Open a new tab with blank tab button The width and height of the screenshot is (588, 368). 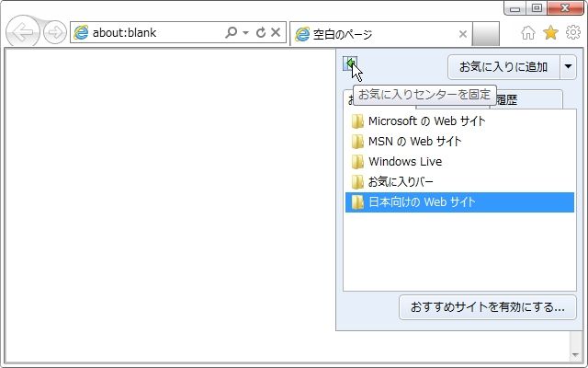coord(486,34)
